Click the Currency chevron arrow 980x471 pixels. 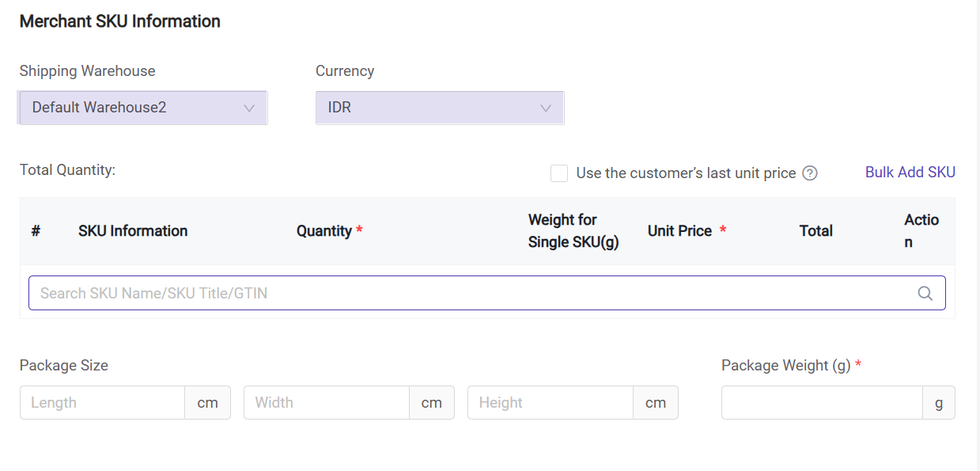pos(545,108)
